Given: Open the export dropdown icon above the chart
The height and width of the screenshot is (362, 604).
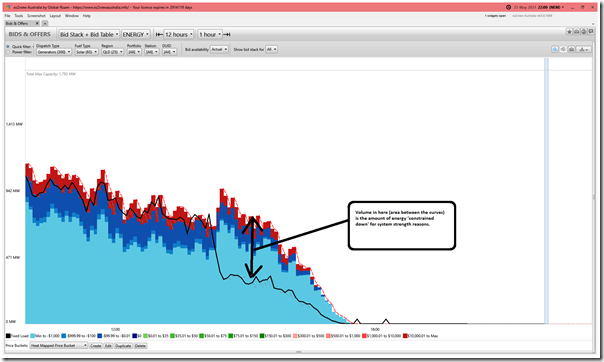Looking at the screenshot, I should (x=583, y=49).
